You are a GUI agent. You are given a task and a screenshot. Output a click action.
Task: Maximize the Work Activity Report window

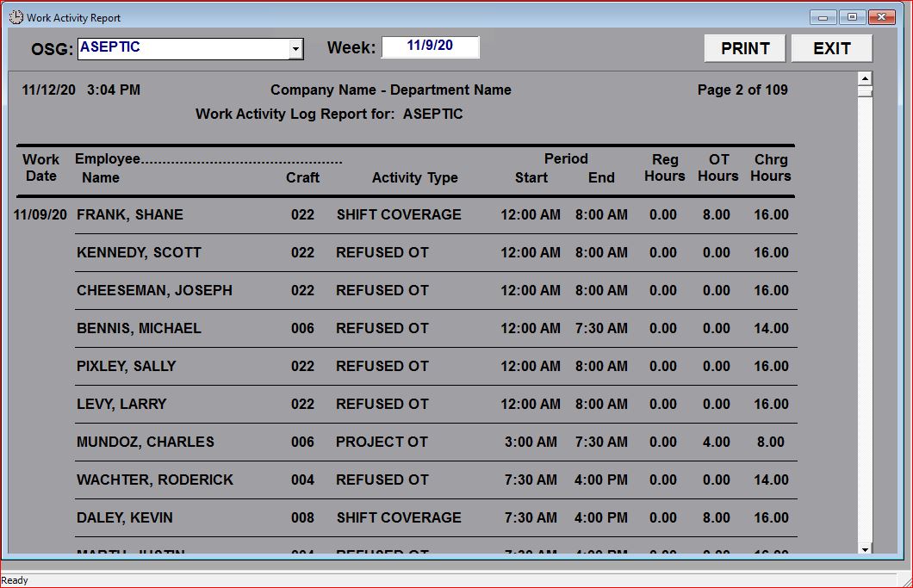coord(852,17)
